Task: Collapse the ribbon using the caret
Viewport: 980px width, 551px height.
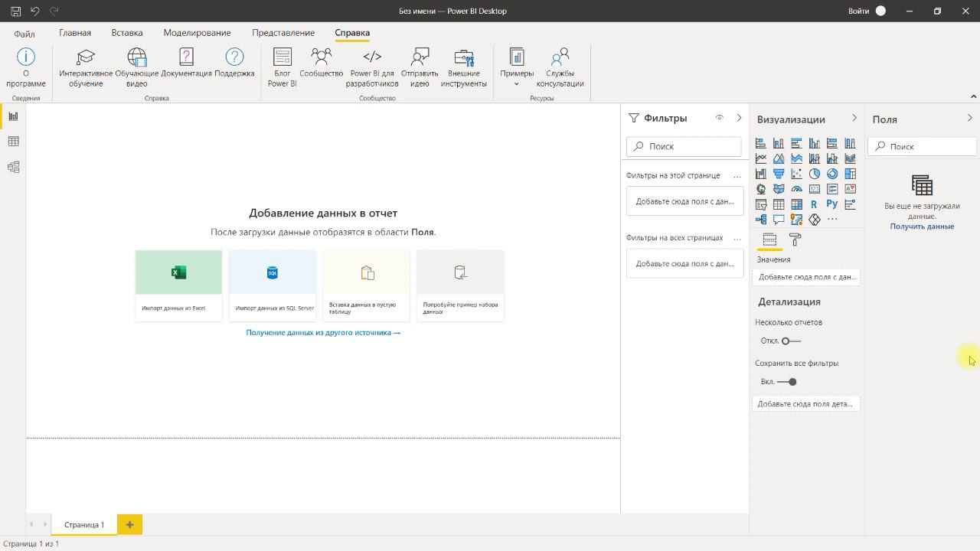Action: 973,96
